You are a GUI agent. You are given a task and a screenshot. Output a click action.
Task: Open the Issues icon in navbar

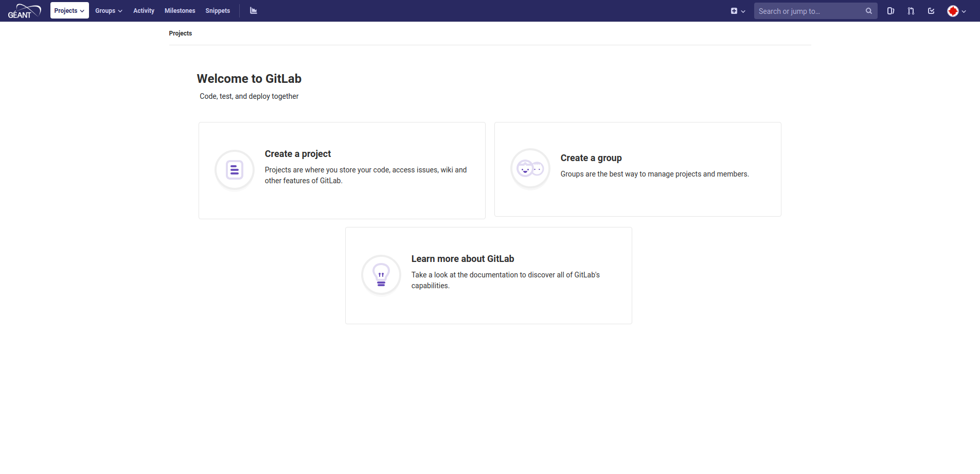(890, 11)
